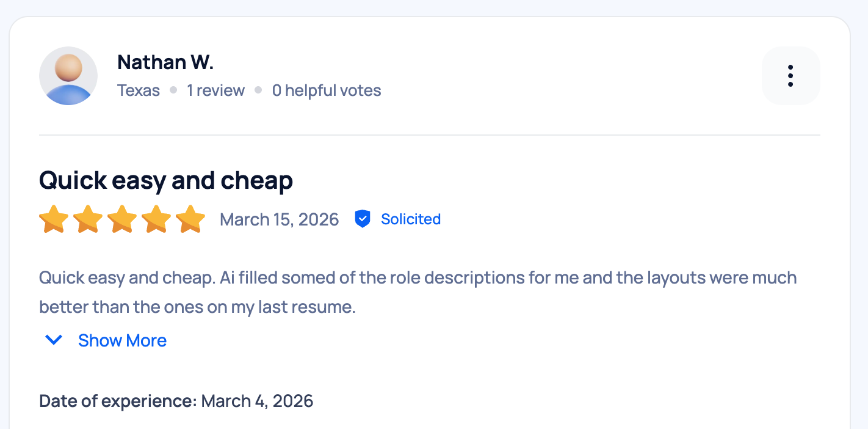
Task: Select the fourth rating star
Action: coord(156,218)
